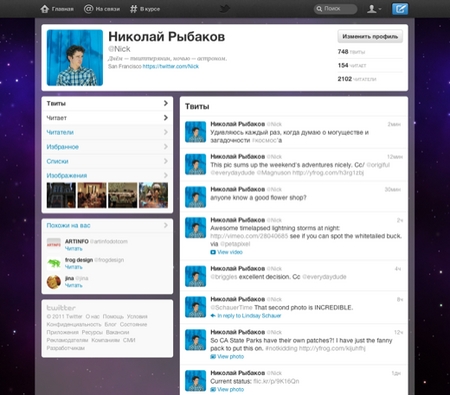Screen dimensions: 450x395
Task: Open the Конфиденциальность footer link
Action: (74, 324)
